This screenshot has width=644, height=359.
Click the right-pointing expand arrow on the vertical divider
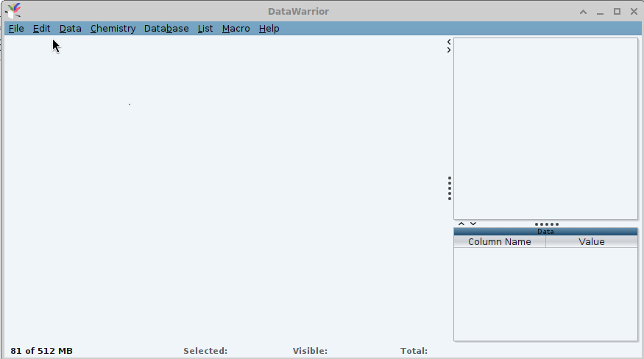point(449,50)
